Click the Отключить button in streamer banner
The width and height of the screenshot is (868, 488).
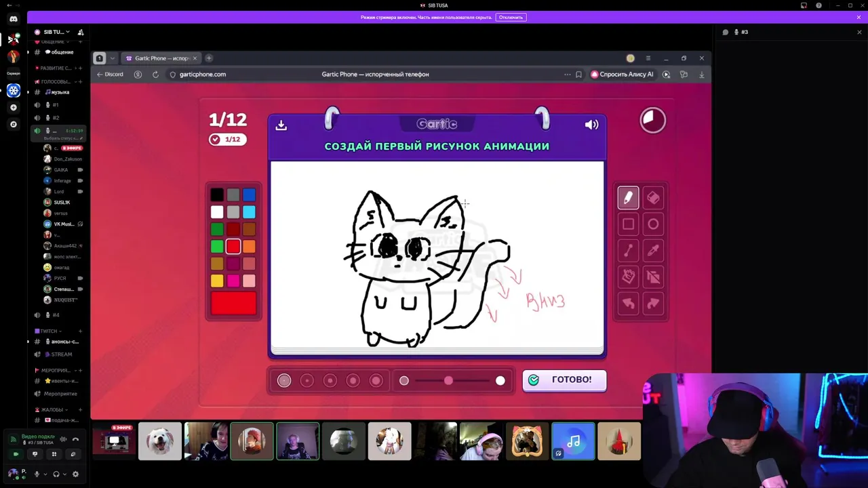[511, 17]
